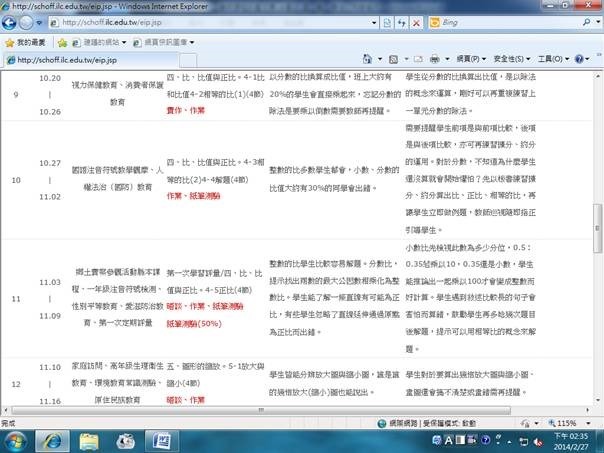
Task: Open 我的最愛 favorites panel
Action: [27, 43]
